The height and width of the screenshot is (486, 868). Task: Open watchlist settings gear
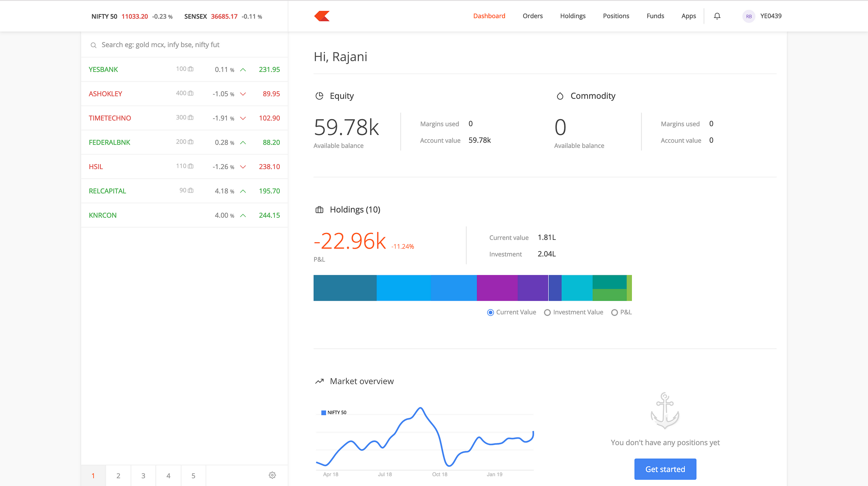(272, 475)
